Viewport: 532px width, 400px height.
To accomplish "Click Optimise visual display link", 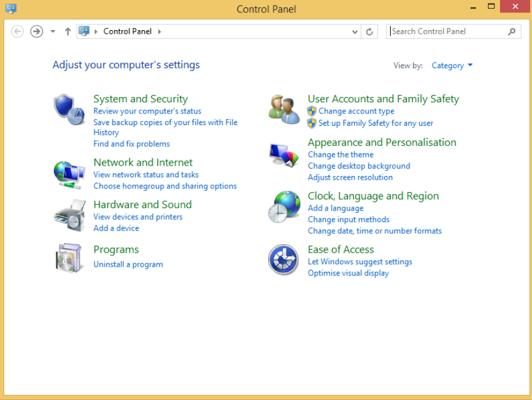I will click(x=348, y=274).
